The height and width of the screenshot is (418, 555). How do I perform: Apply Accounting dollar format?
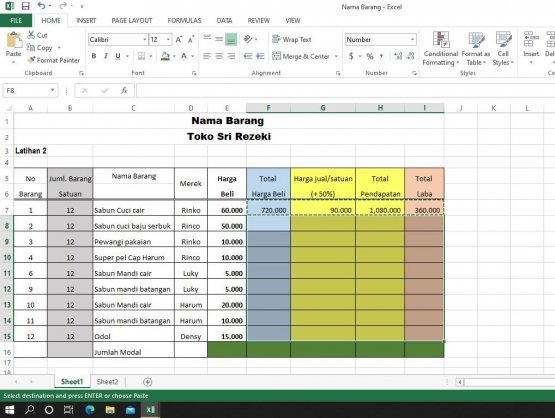(351, 56)
